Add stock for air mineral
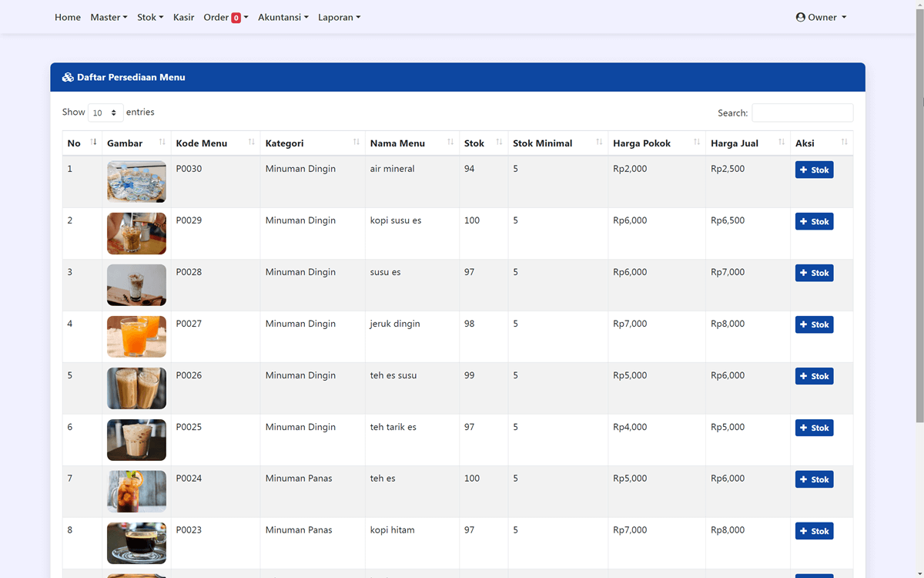The width and height of the screenshot is (924, 578). pyautogui.click(x=814, y=170)
